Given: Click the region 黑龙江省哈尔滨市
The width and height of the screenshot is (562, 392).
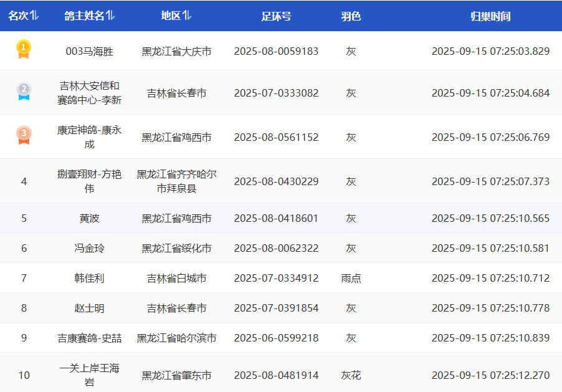Looking at the screenshot, I should pos(176,338).
